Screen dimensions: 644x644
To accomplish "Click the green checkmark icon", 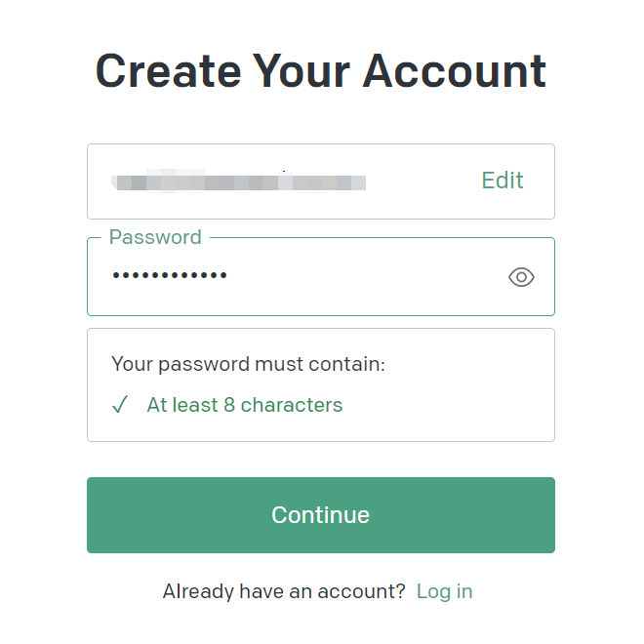I will click(120, 405).
